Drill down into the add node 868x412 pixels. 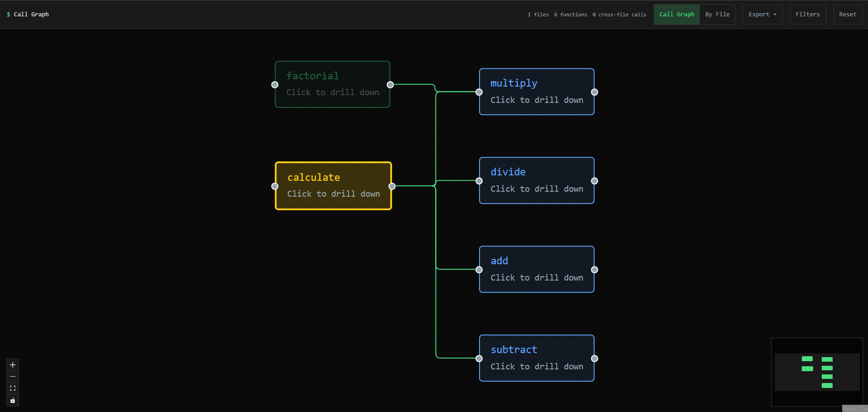pos(536,269)
